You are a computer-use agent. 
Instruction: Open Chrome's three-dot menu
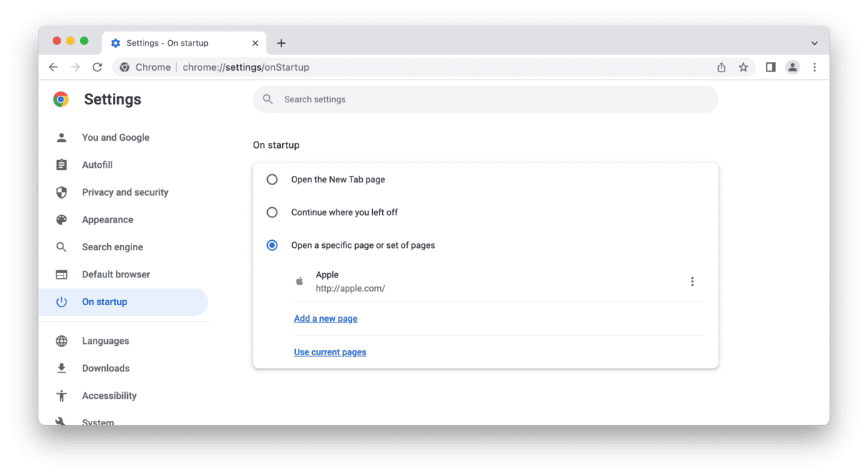(x=814, y=67)
